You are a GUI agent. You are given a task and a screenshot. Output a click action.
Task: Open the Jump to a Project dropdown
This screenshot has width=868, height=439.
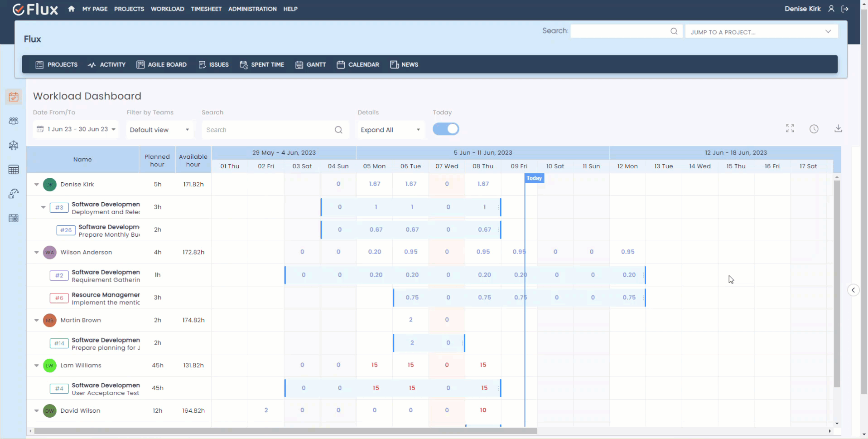click(761, 31)
